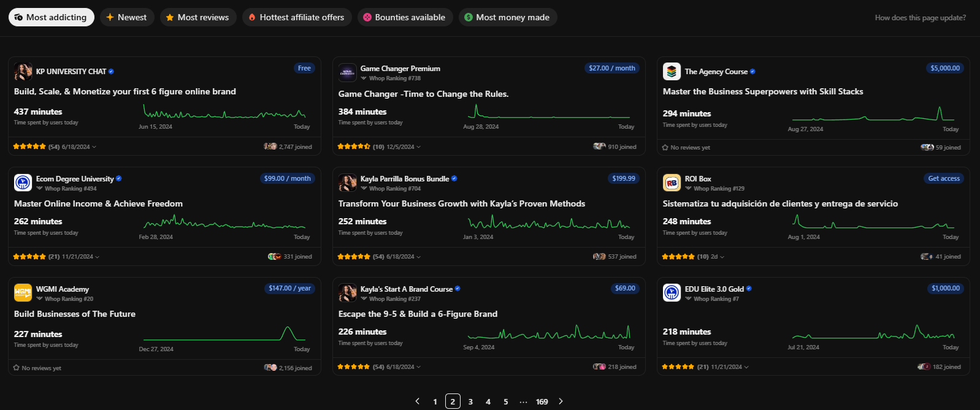Select the Most addicting filter tab

[51, 17]
